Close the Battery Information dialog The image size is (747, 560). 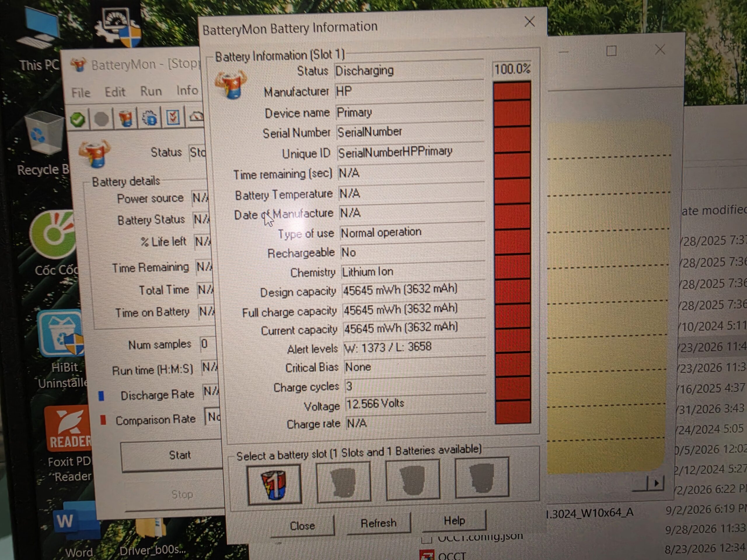(x=530, y=22)
